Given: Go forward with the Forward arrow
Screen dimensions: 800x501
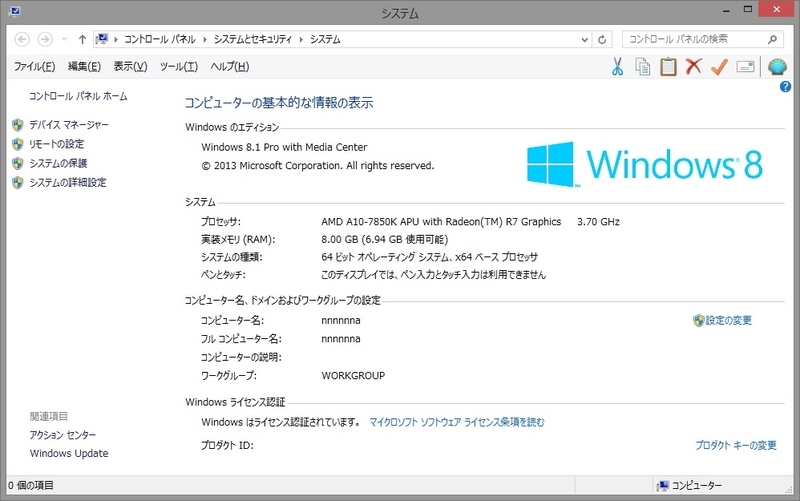Looking at the screenshot, I should pos(45,39).
